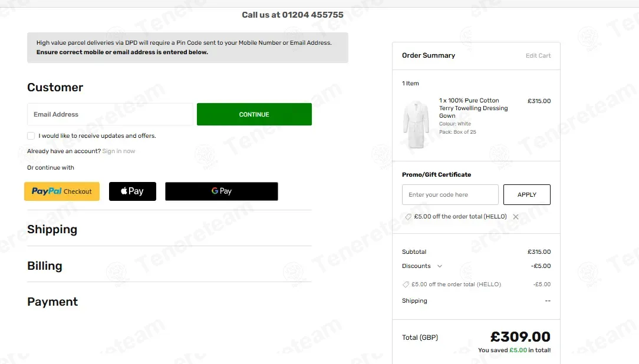Screen dimensions: 639x364
Task: Click the tag icon beside the applied promo
Action: (x=407, y=217)
